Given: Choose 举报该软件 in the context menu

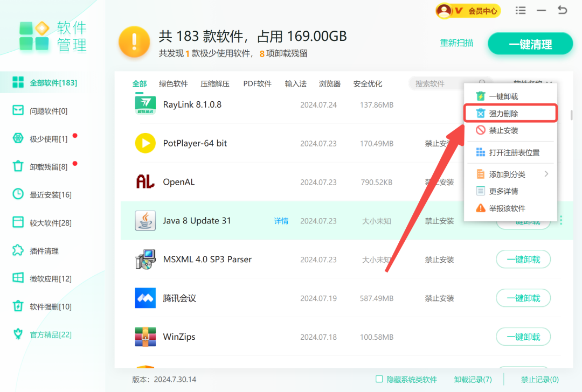Looking at the screenshot, I should 510,208.
